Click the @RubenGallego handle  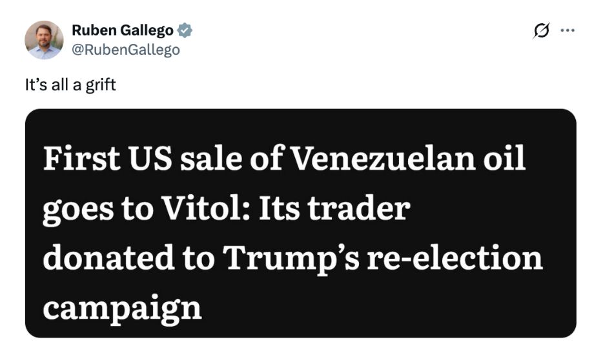(125, 50)
